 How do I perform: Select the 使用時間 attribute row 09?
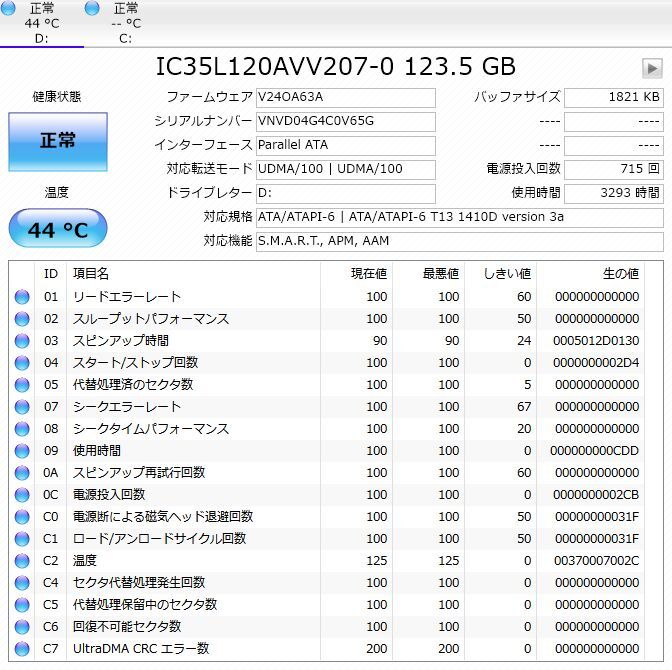pos(327,451)
